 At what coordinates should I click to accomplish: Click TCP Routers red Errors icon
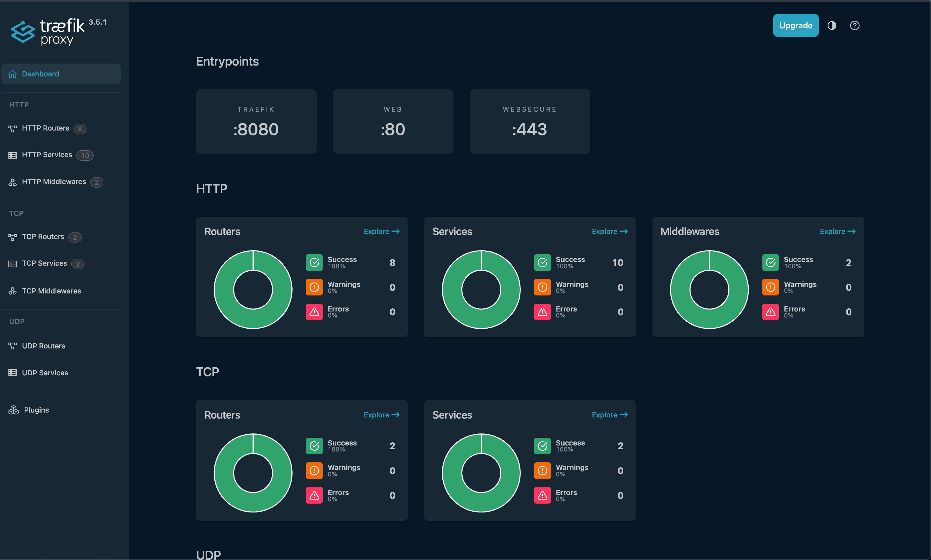314,496
